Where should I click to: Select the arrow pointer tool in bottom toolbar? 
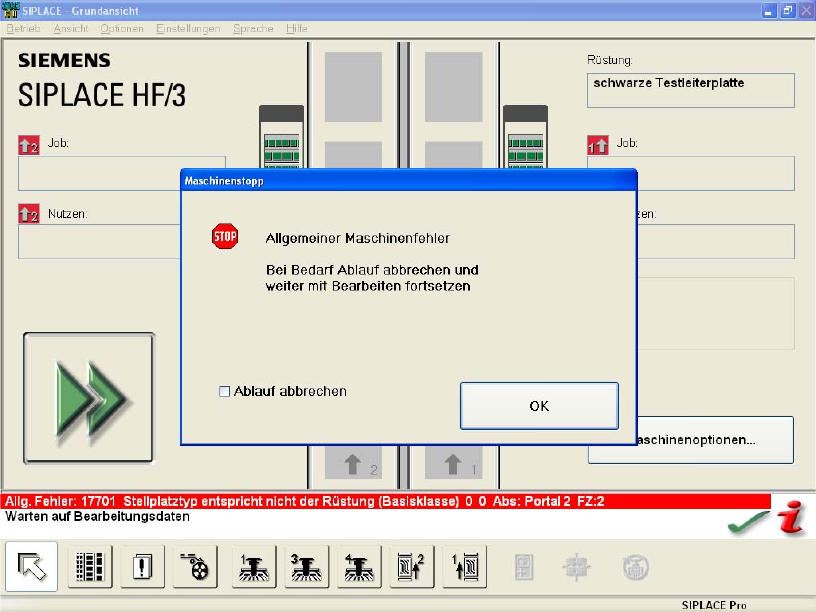(32, 566)
